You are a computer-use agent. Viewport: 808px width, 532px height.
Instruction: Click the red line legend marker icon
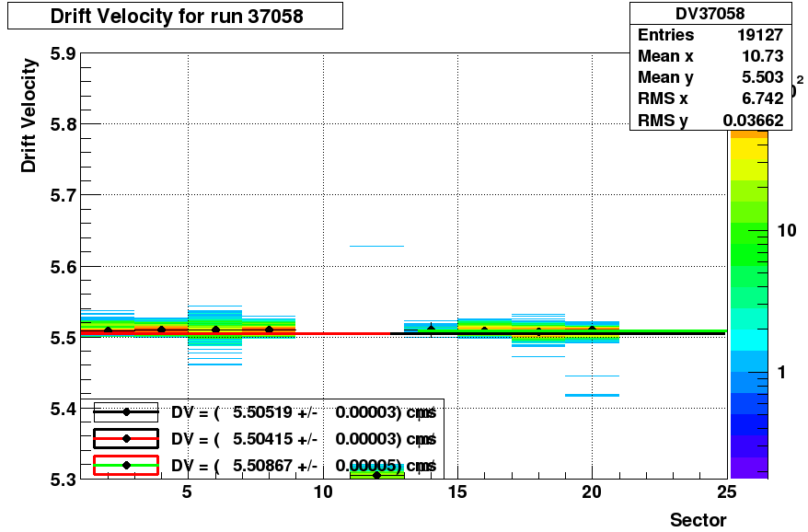pos(126,439)
